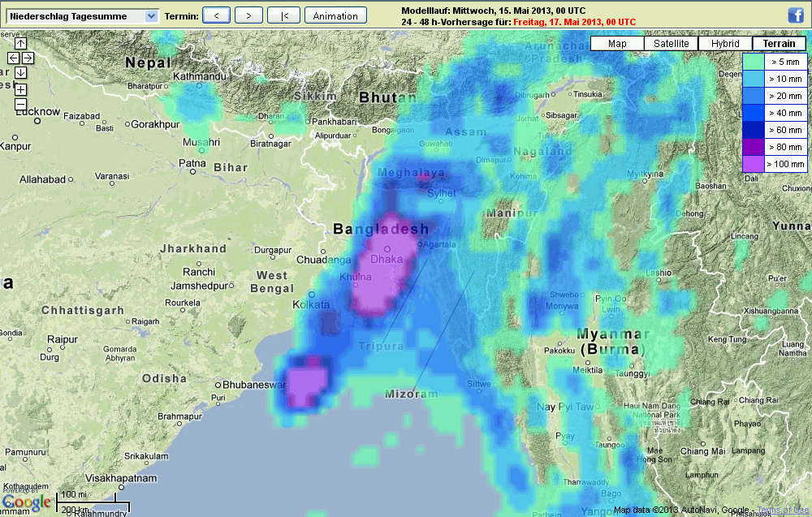The height and width of the screenshot is (517, 812).
Task: Pan the map right with the arrow
Action: [28, 58]
